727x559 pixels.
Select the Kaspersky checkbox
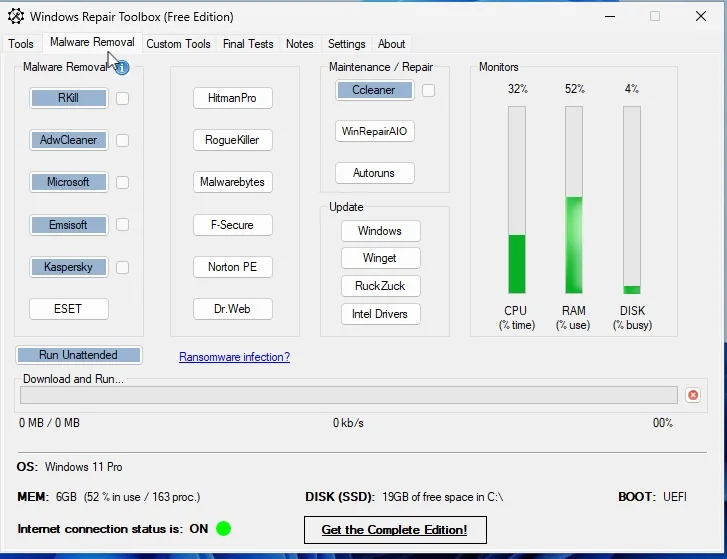click(122, 267)
